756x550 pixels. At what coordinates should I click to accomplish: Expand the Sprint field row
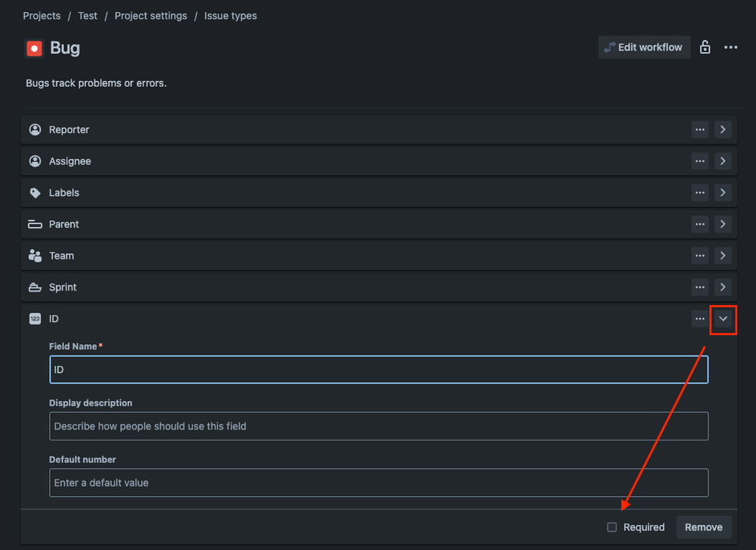pos(723,287)
